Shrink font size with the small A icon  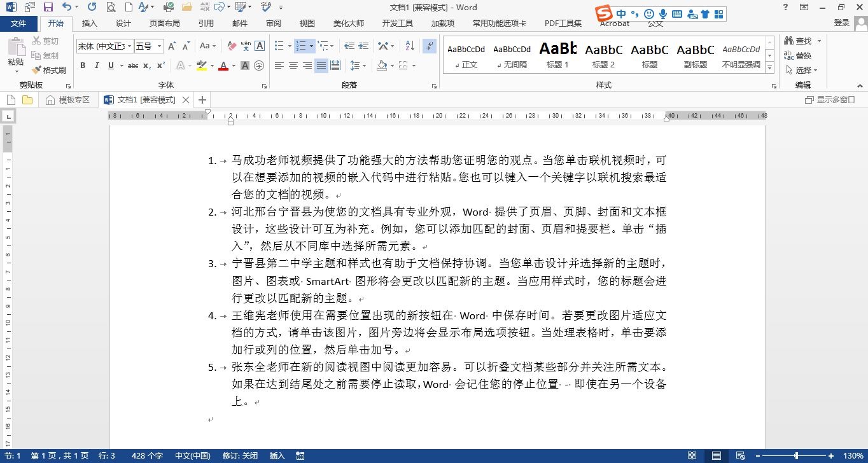[x=186, y=46]
